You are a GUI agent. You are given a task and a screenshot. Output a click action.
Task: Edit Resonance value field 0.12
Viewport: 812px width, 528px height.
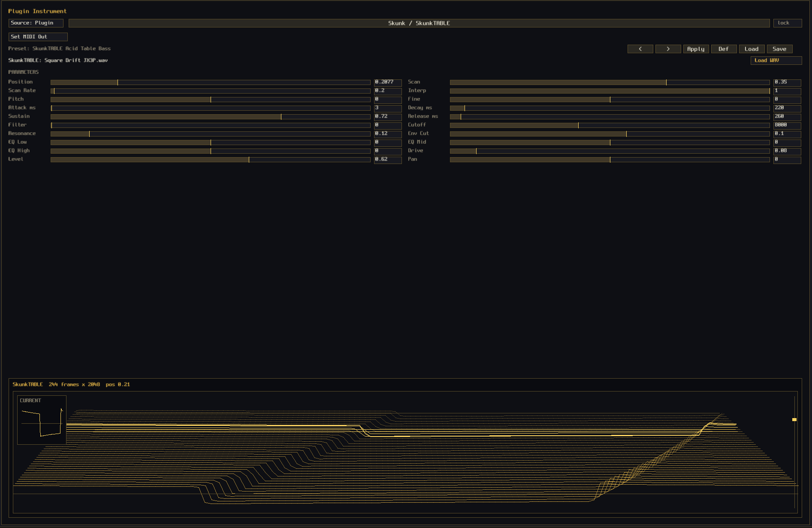(388, 134)
